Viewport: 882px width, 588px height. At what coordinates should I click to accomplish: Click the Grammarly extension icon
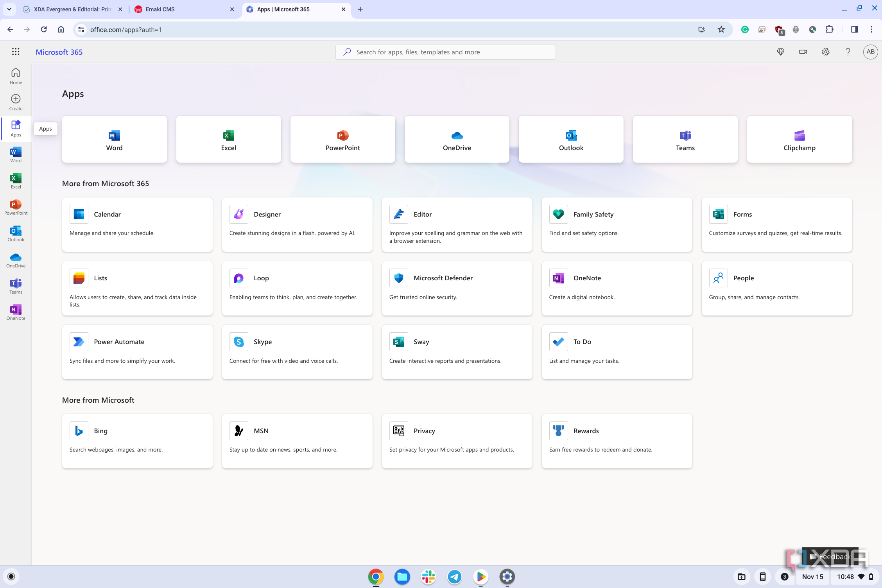coord(745,29)
